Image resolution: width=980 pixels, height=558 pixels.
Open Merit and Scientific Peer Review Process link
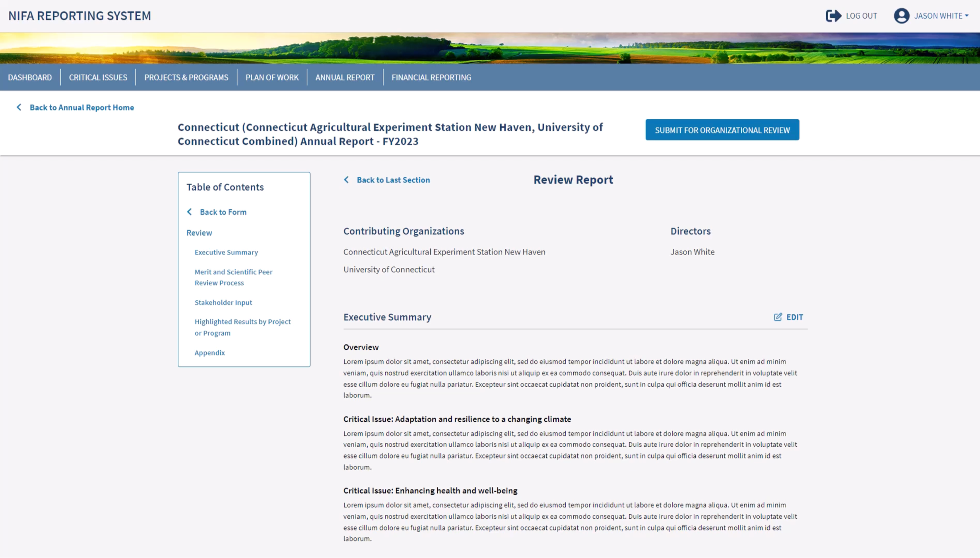pyautogui.click(x=233, y=277)
